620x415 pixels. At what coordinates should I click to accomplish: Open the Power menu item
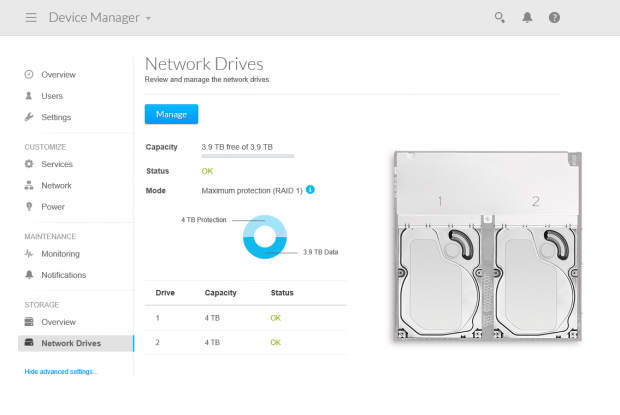[53, 207]
